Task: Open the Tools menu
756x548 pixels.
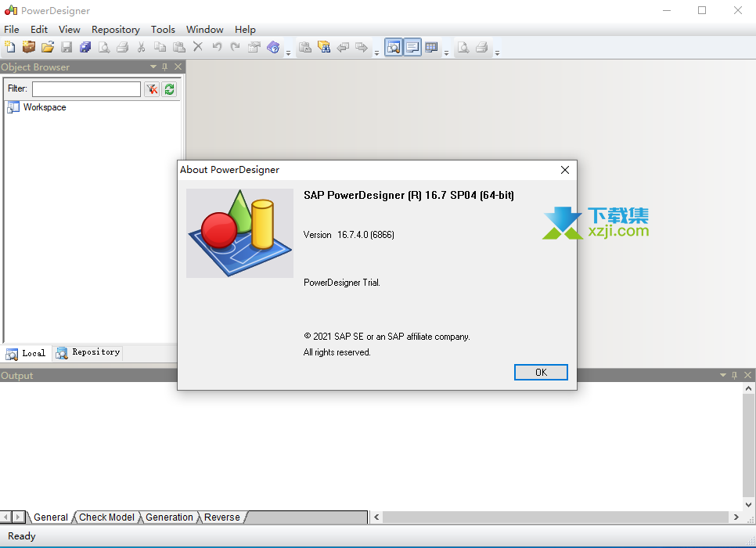Action: pos(163,30)
